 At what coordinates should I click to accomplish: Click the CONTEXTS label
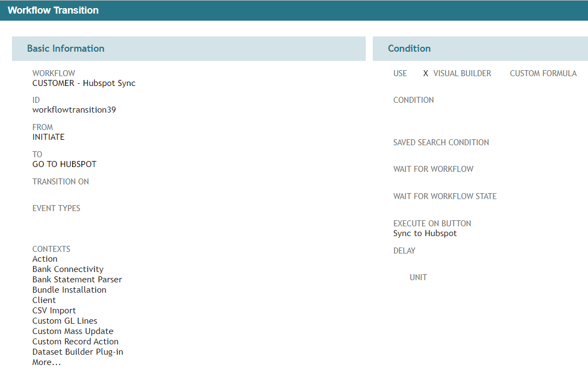[52, 249]
